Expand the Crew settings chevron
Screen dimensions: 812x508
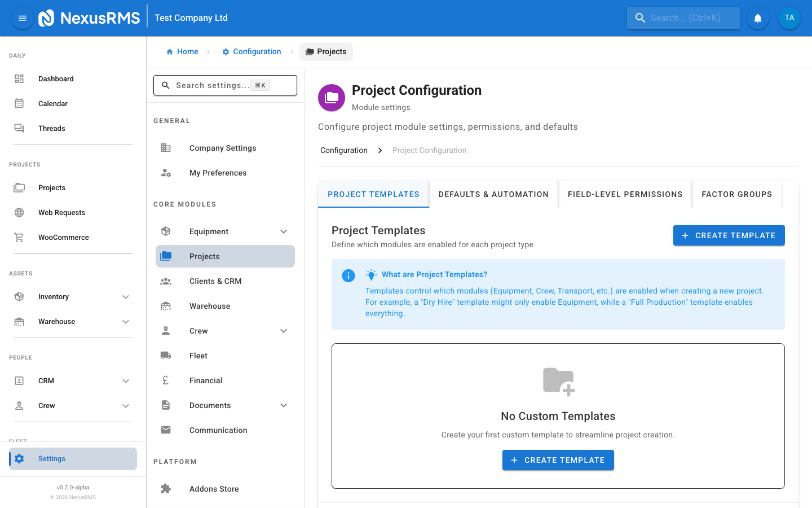coord(284,331)
